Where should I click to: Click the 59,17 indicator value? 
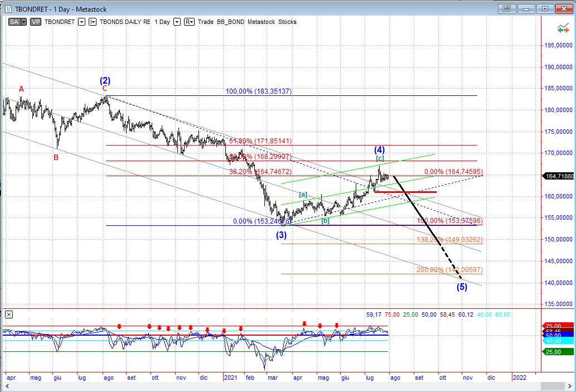(x=374, y=315)
